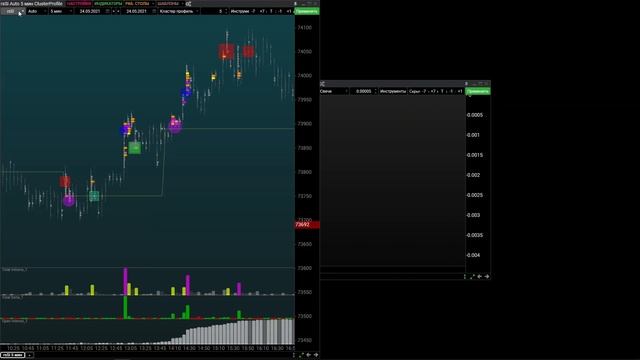The width and height of the screenshot is (640, 360).
Task: Select the magenta circle marker near 73900
Action: click(x=175, y=125)
